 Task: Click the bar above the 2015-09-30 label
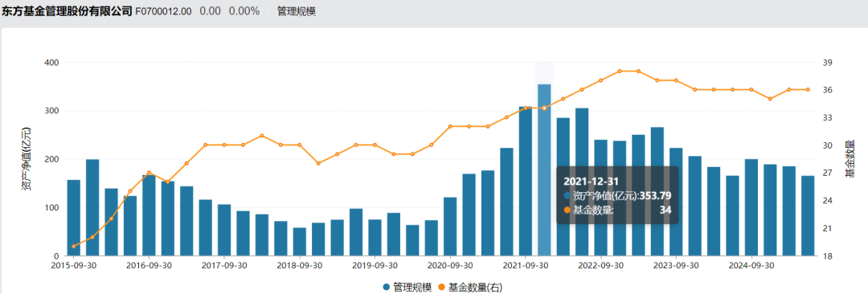point(74,218)
